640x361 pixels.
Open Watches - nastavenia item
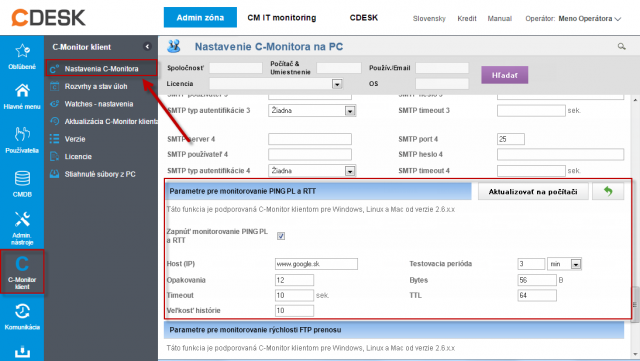(99, 104)
